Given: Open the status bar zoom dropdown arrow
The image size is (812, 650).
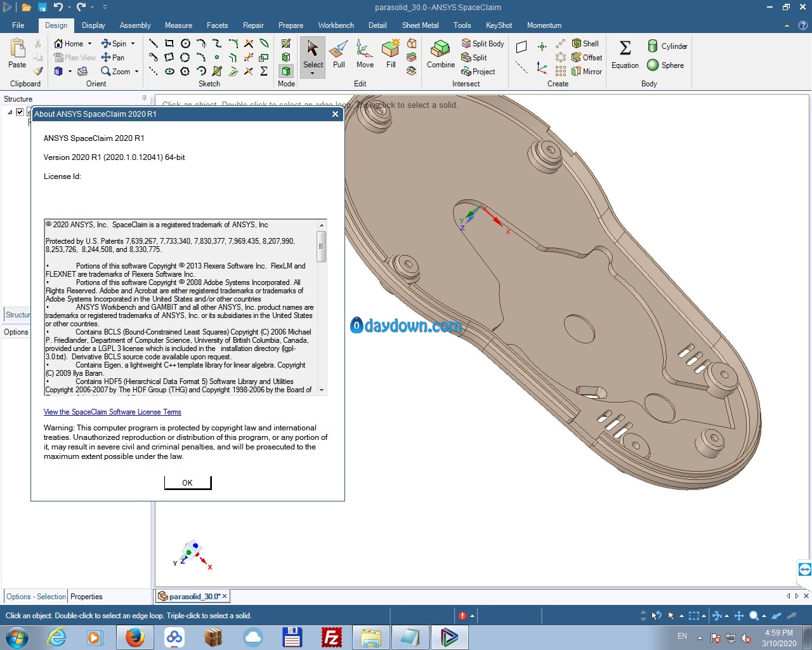Looking at the screenshot, I should [x=764, y=616].
